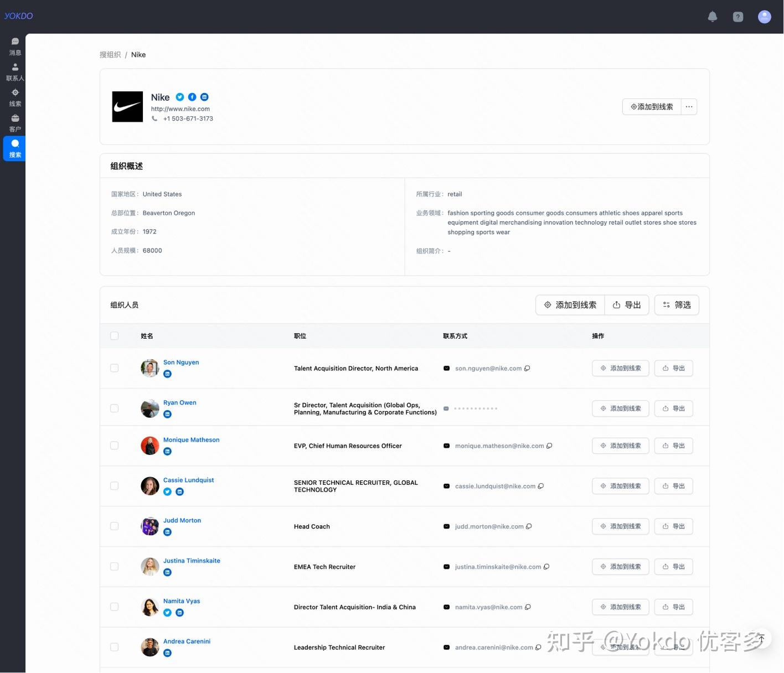784x673 pixels.
Task: Open Monique Matheson's LinkedIn icon
Action: click(168, 452)
